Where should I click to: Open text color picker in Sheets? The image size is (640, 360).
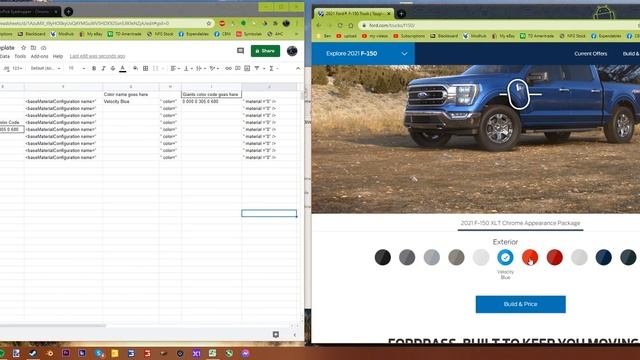pyautogui.click(x=122, y=69)
